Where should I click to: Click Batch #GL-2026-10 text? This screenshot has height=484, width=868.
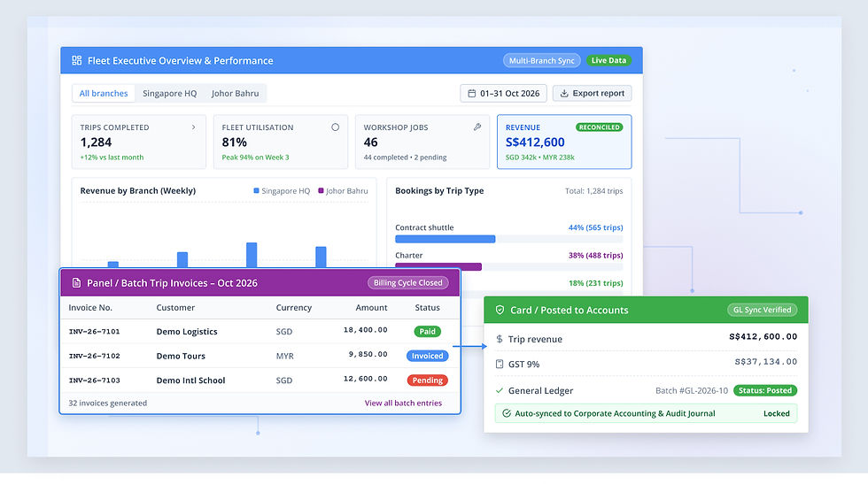pos(692,390)
